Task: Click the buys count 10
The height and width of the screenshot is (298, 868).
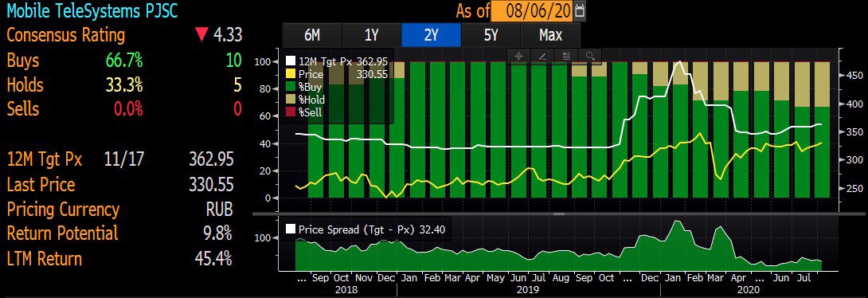Action: pos(233,60)
